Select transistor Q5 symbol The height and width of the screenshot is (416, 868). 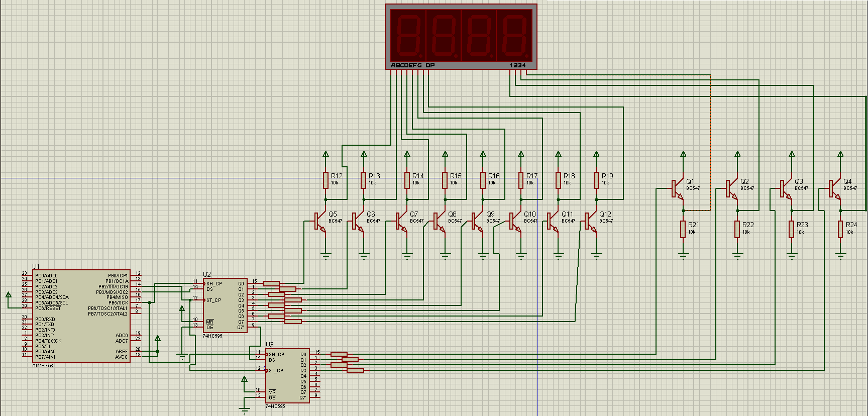point(320,221)
